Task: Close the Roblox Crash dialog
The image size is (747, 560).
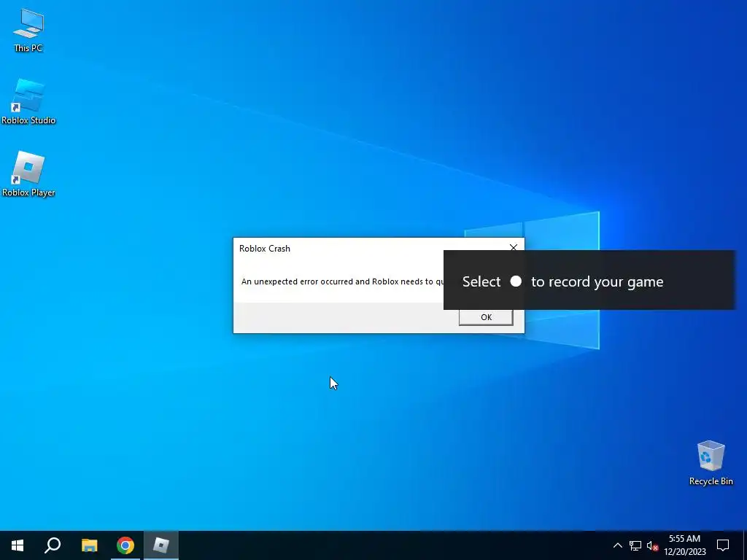Action: (513, 248)
